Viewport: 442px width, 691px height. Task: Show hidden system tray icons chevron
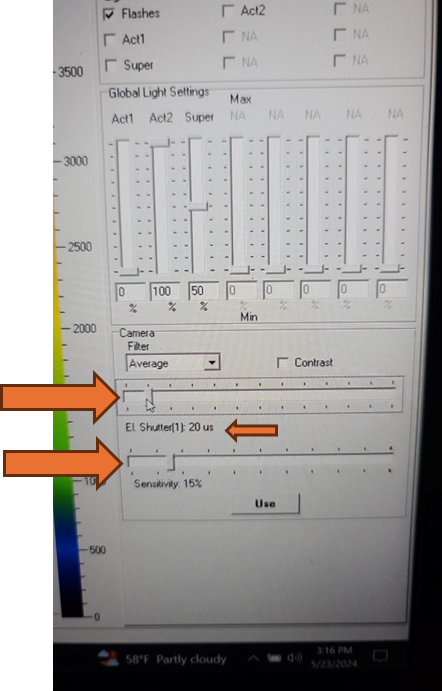tap(253, 658)
